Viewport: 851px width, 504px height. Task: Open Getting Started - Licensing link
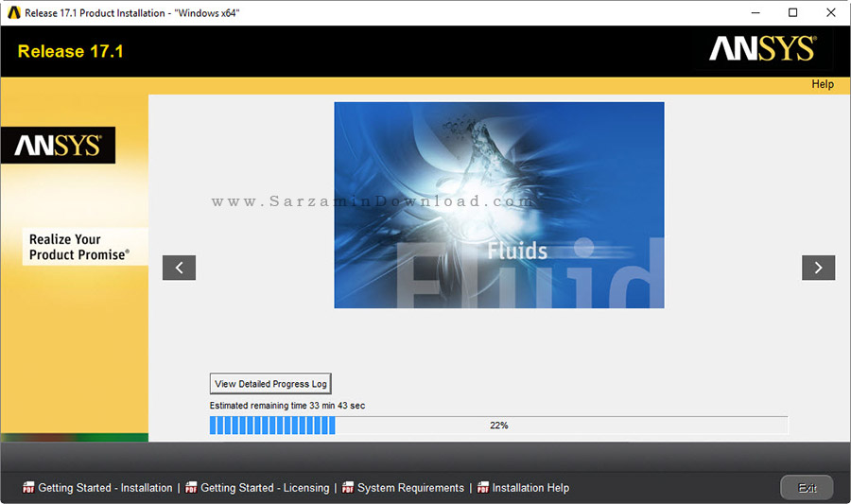click(x=265, y=488)
